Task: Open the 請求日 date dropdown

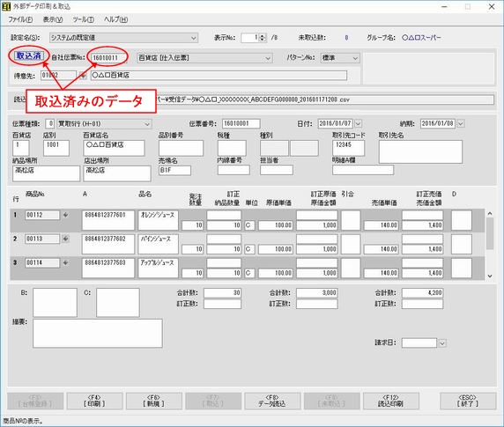Action: coord(442,343)
